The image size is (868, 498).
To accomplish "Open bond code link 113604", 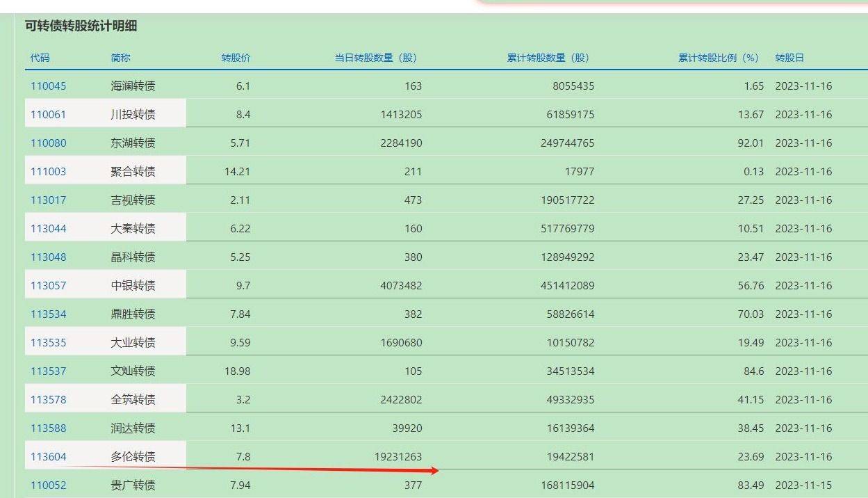I will (x=48, y=457).
